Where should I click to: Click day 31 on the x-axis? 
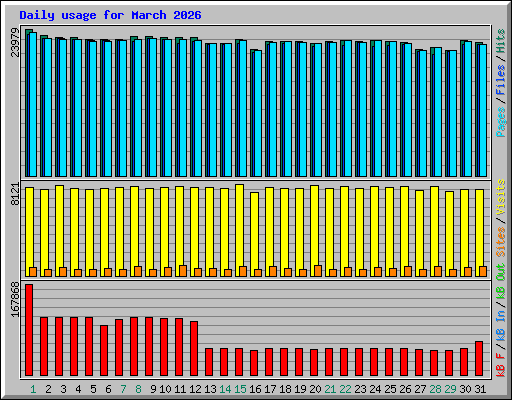(480, 389)
